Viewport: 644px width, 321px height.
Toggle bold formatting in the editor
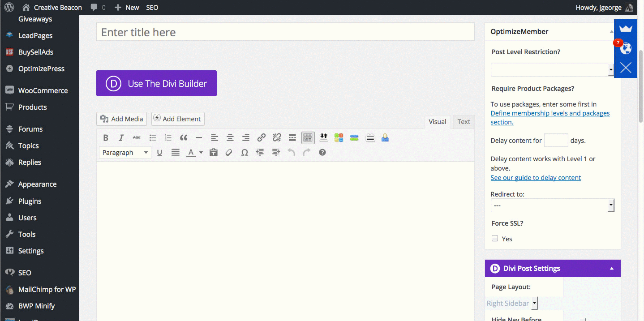pos(106,137)
